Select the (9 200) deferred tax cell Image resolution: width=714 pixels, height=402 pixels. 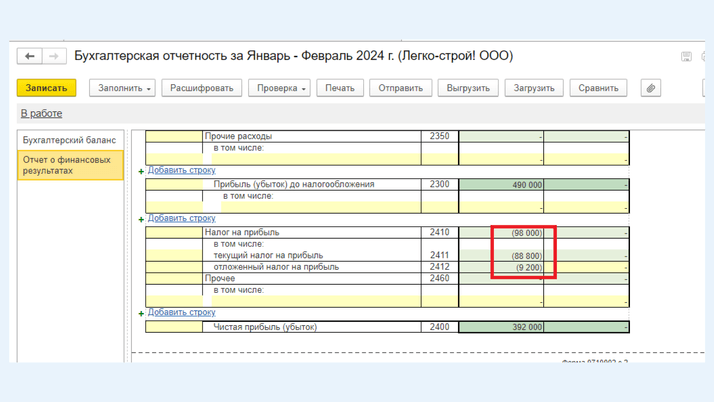click(x=501, y=267)
